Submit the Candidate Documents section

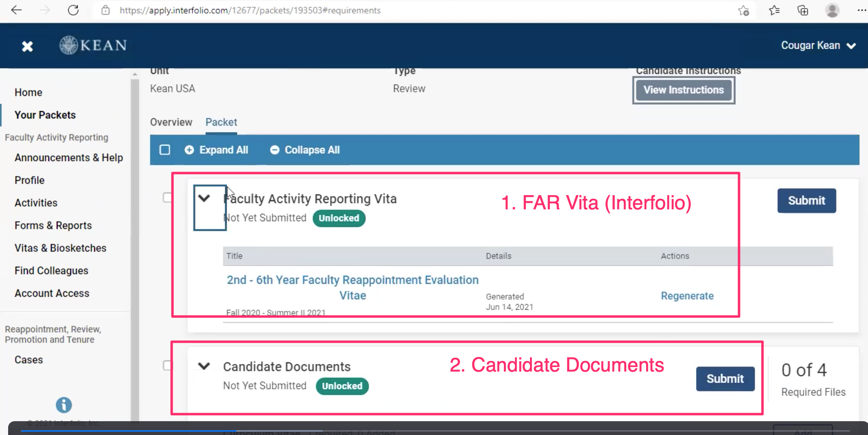pyautogui.click(x=725, y=379)
